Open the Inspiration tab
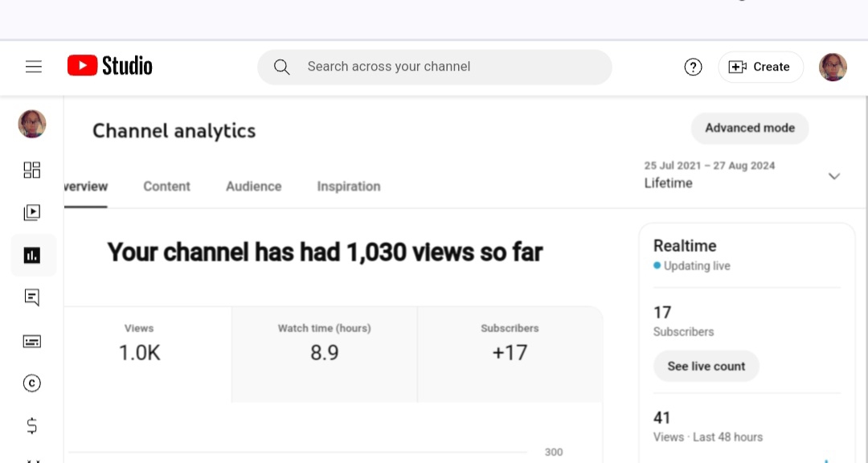The height and width of the screenshot is (463, 868). (x=348, y=186)
